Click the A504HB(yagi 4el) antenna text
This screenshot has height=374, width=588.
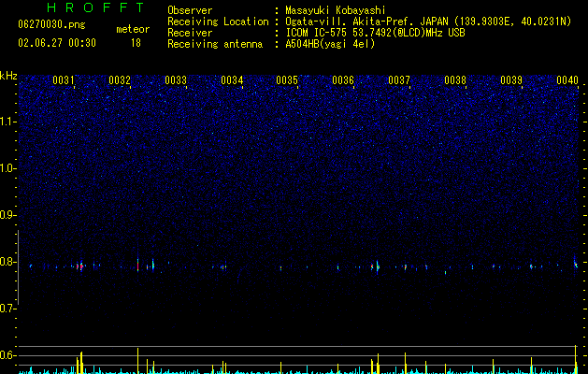coord(330,44)
